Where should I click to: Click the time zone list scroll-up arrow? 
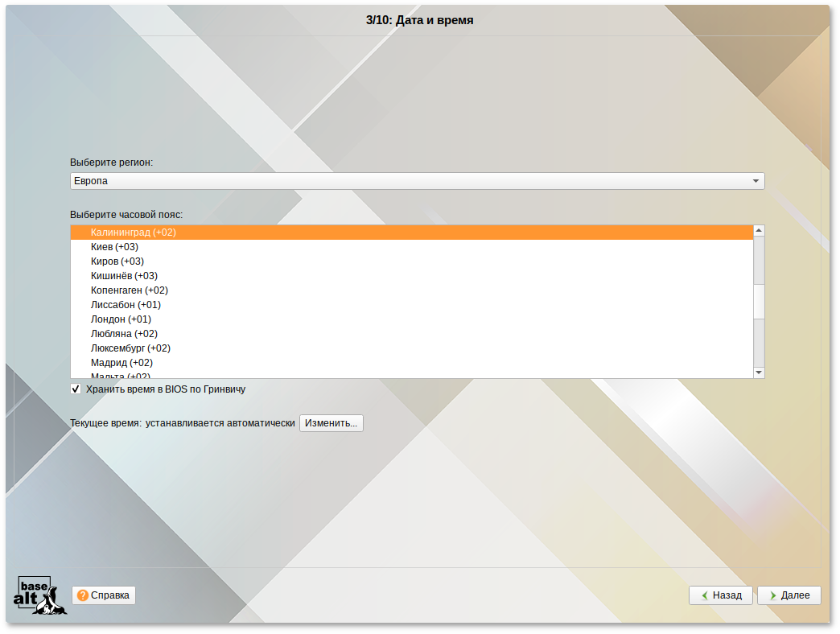pyautogui.click(x=758, y=231)
